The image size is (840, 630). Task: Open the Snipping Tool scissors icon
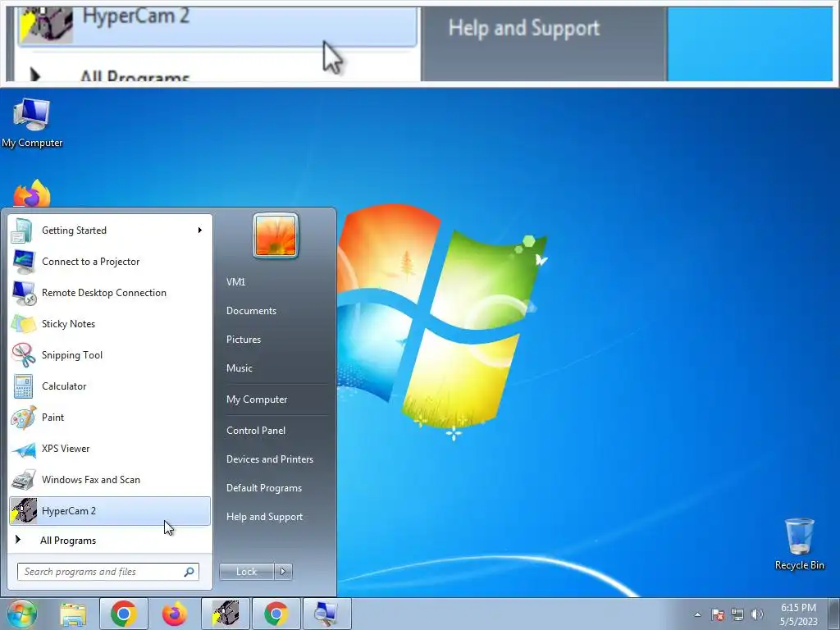point(23,354)
